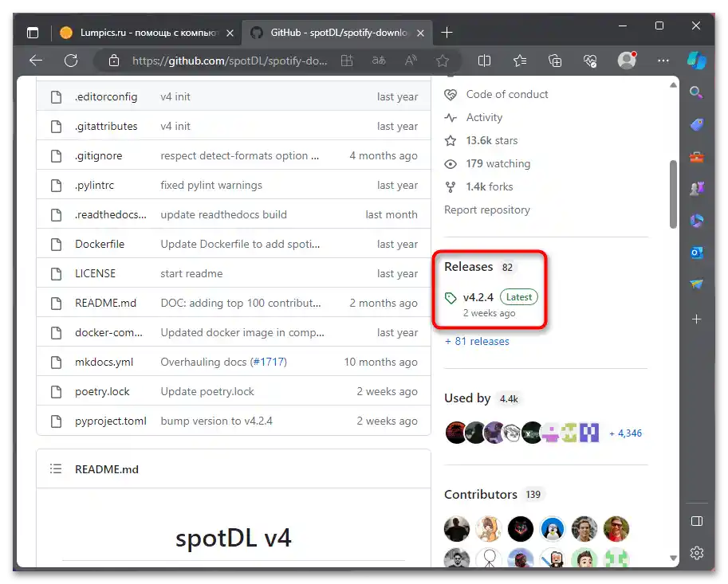Image resolution: width=728 pixels, height=584 pixels.
Task: Open Settings and more menu
Action: tap(663, 61)
